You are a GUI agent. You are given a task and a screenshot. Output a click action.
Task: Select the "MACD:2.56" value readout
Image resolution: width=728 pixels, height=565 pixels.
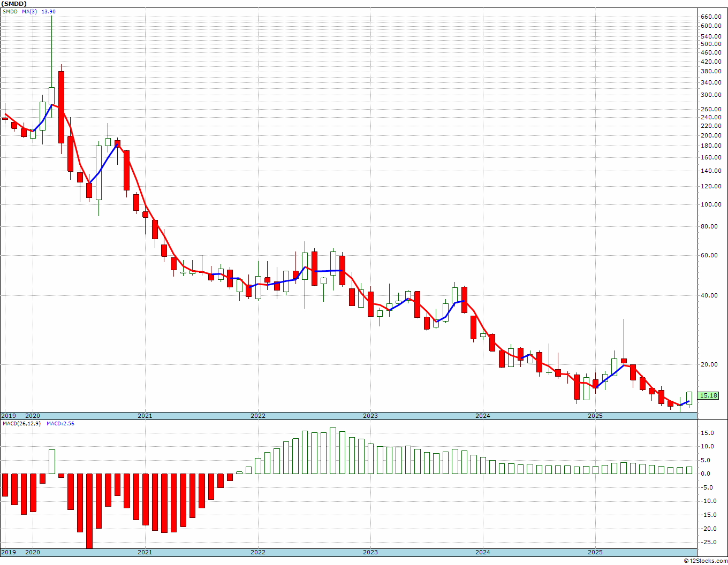60,424
